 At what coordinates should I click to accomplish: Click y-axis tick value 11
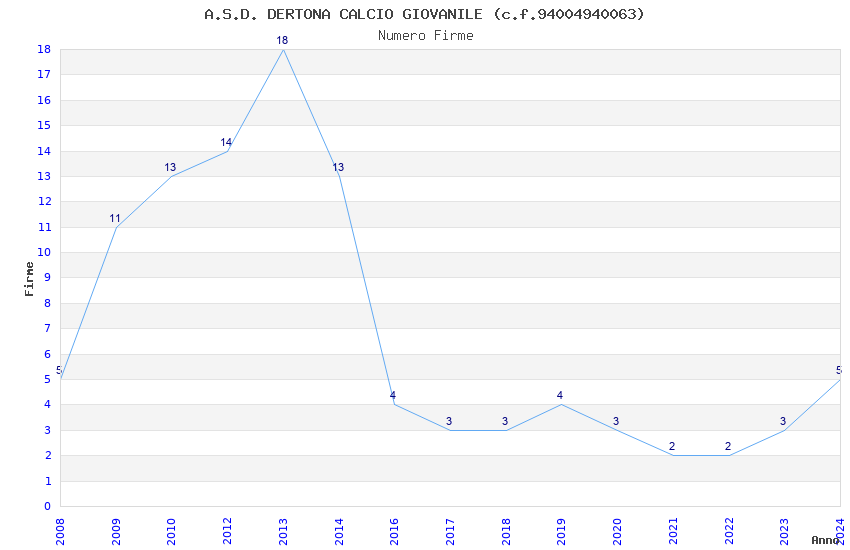[x=44, y=227]
